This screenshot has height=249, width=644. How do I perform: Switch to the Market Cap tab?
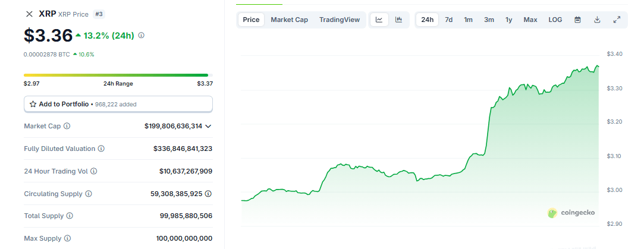point(289,20)
